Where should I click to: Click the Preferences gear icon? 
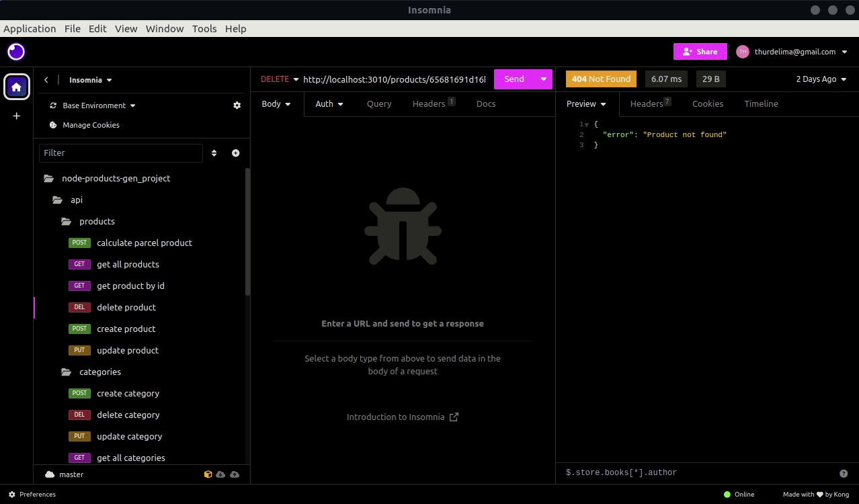point(12,495)
